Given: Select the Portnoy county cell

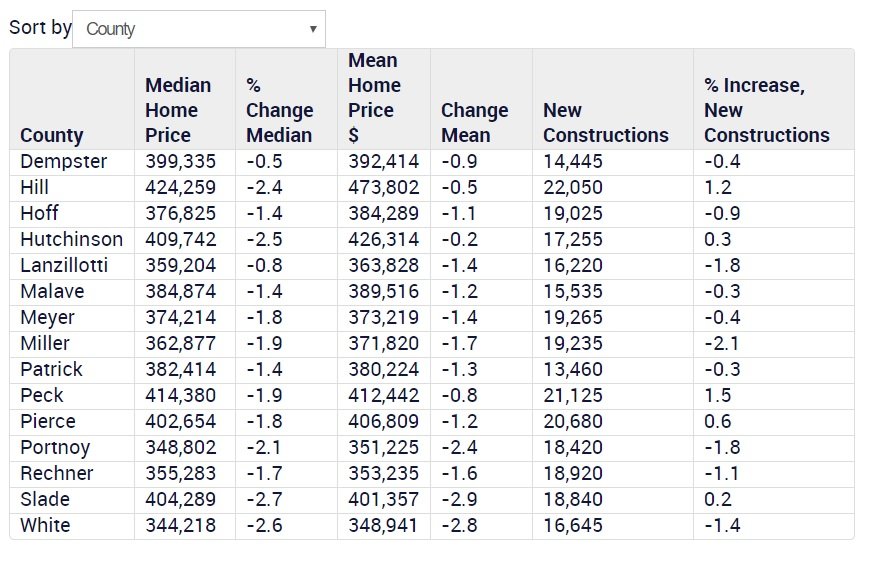Looking at the screenshot, I should pyautogui.click(x=57, y=447).
